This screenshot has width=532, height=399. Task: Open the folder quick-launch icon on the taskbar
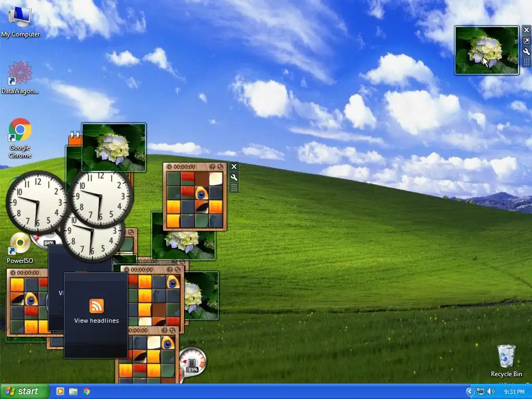73,392
